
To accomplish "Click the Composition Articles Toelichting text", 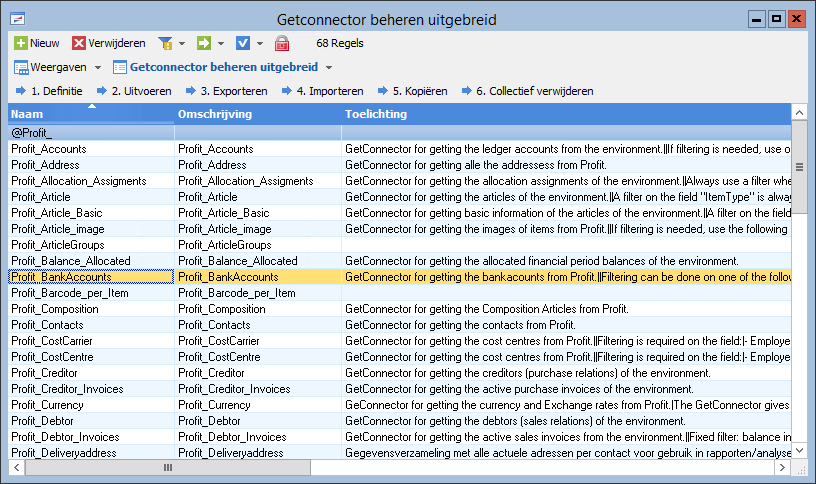I will [x=487, y=309].
